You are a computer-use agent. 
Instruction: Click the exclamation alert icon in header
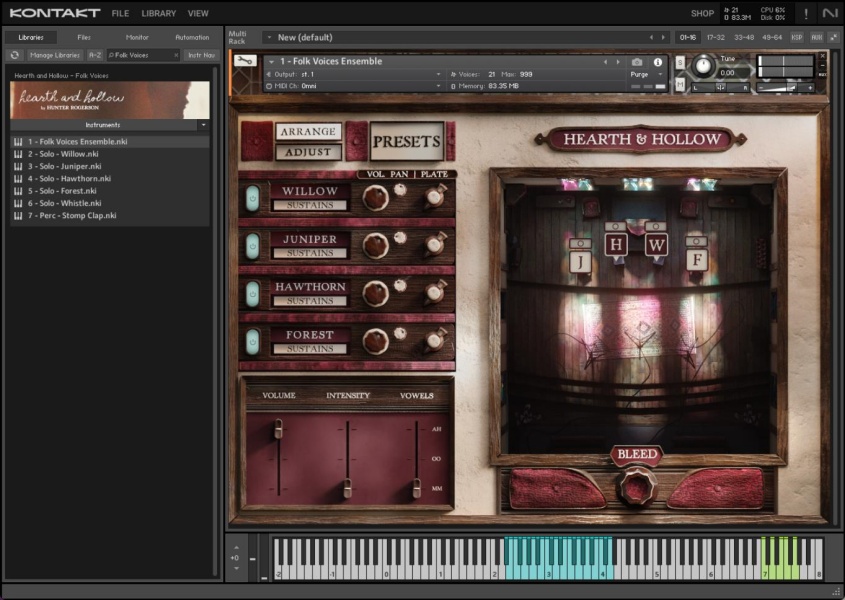tap(806, 13)
